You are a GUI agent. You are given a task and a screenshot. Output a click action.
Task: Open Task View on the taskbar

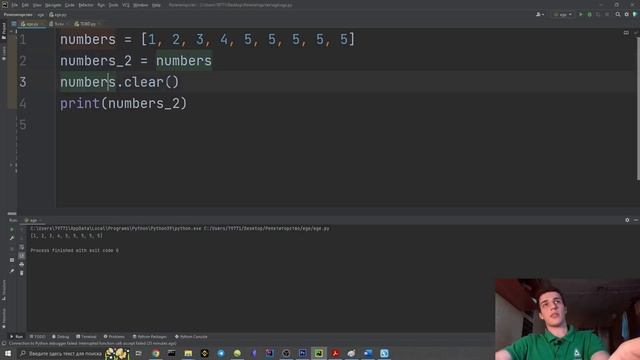point(139,353)
